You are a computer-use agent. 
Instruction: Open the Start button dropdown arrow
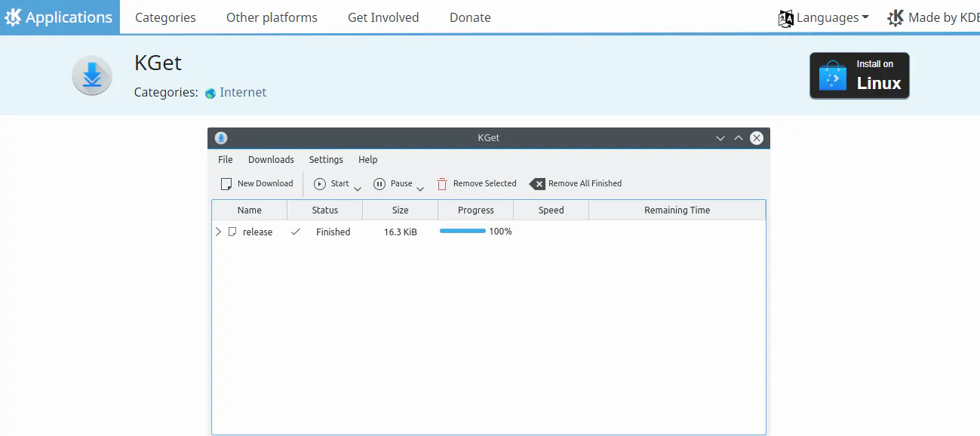pyautogui.click(x=357, y=186)
